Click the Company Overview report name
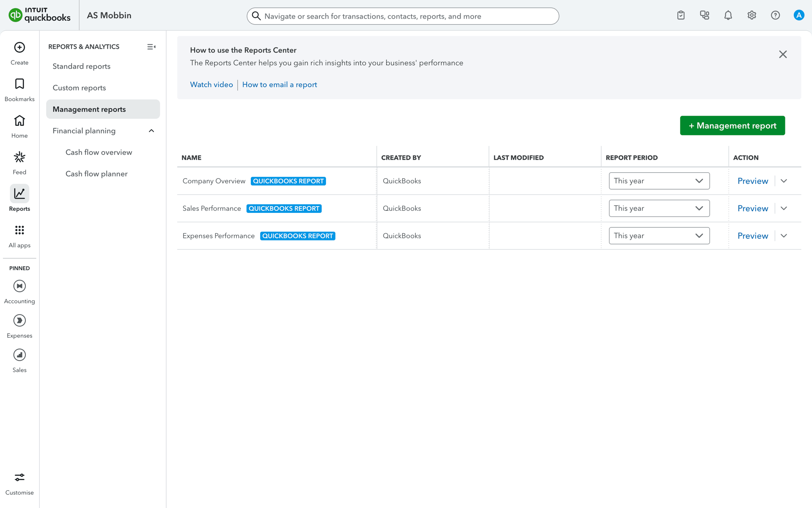 [x=214, y=181]
